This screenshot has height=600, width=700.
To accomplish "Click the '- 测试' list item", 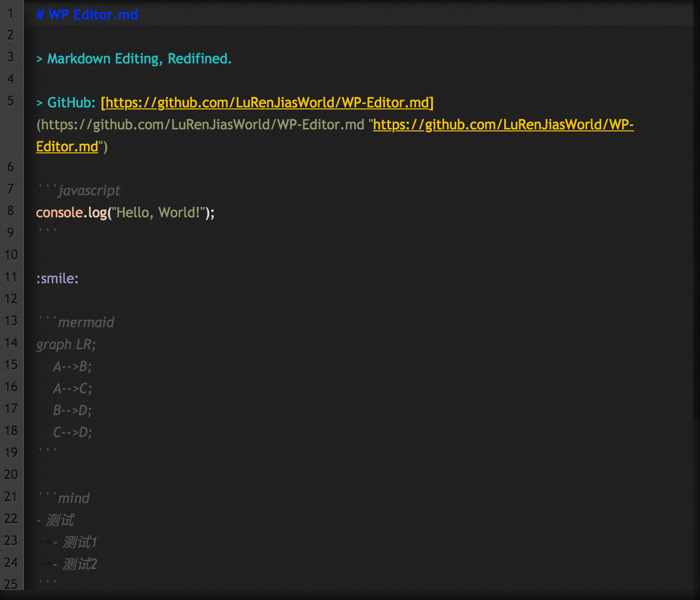I will [x=55, y=520].
